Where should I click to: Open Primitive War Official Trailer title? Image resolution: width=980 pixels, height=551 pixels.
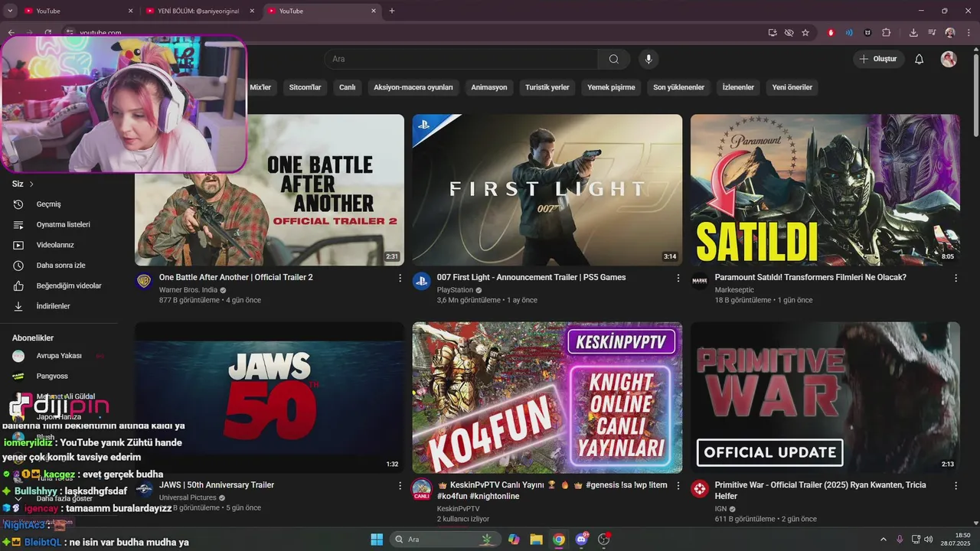tap(821, 491)
